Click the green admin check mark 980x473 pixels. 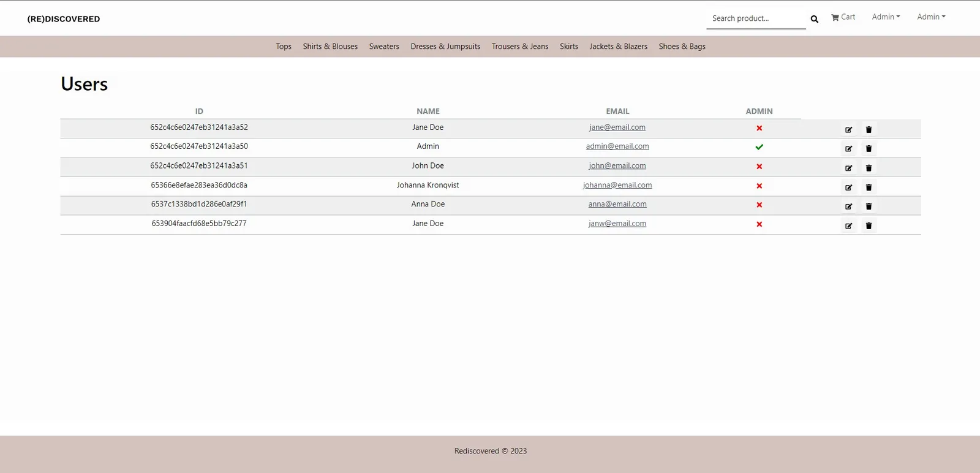coord(759,147)
